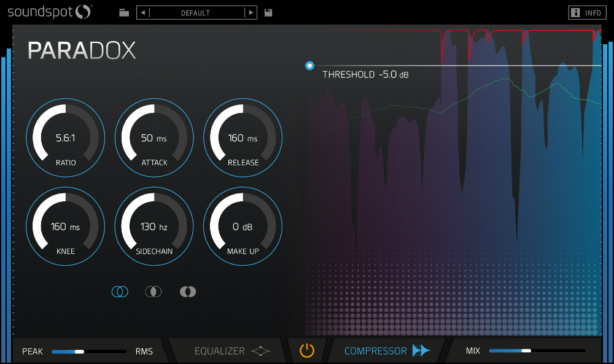Click the equalizer curve icon
The width and height of the screenshot is (614, 364).
(261, 351)
